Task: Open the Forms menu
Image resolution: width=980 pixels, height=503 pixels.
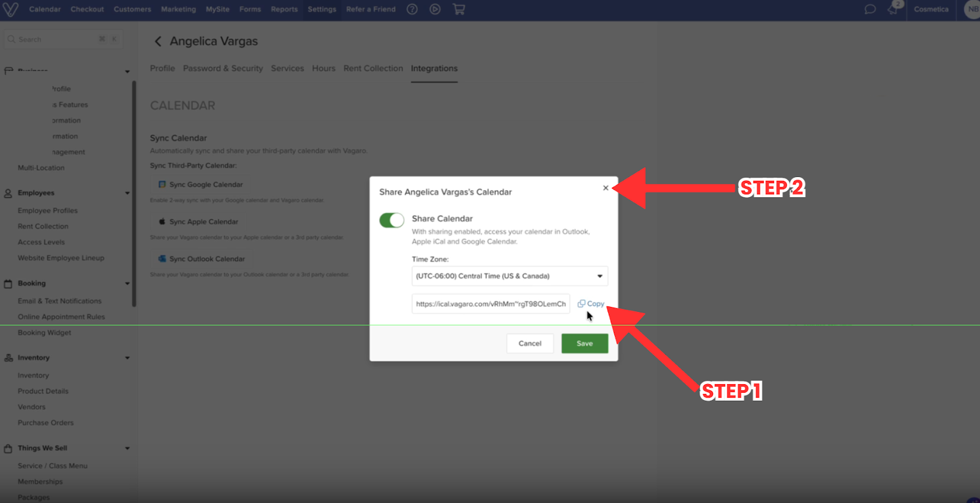Action: coord(250,9)
